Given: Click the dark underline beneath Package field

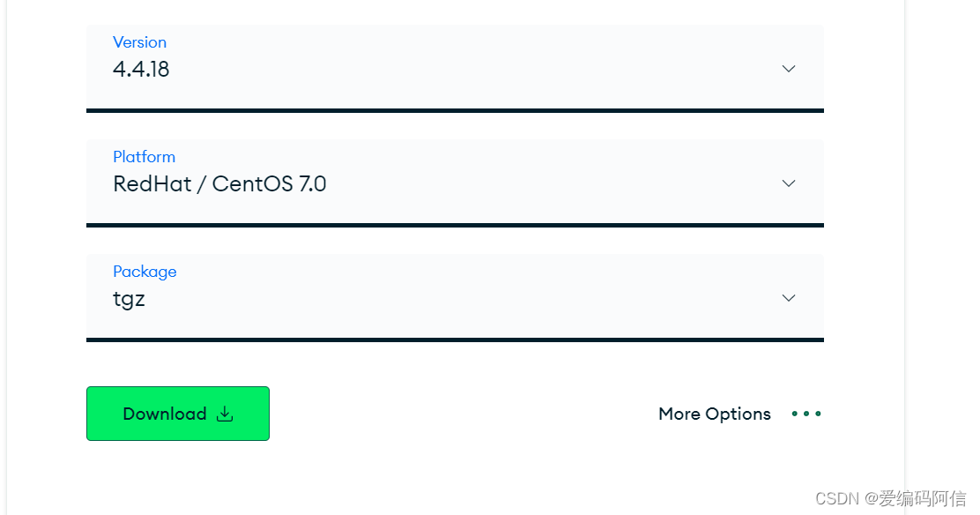Looking at the screenshot, I should tap(455, 340).
